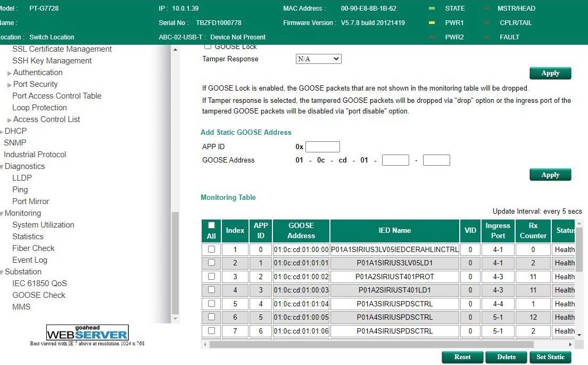Viewport: 588px width, 365px height.
Task: Tick checkbox for P01A1SIRIUS3LV05LD1 row
Action: pos(211,263)
